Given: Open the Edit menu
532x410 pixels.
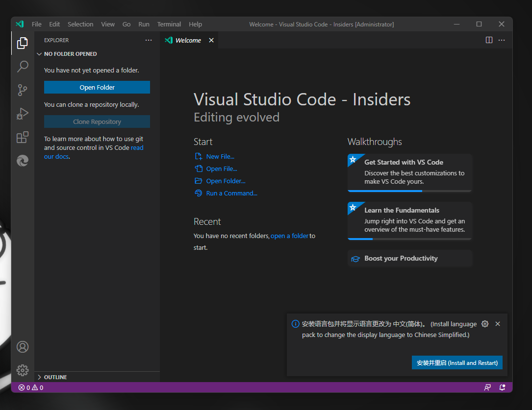Looking at the screenshot, I should [54, 24].
